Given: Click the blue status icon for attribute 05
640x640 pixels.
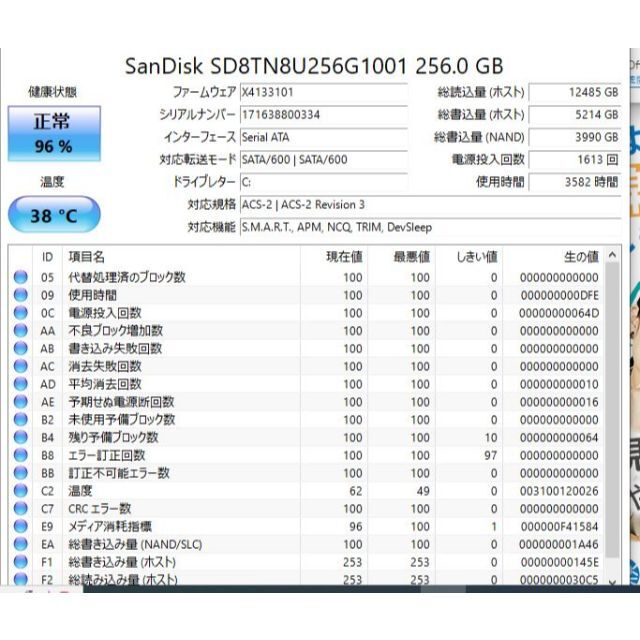Looking at the screenshot, I should tap(20, 277).
